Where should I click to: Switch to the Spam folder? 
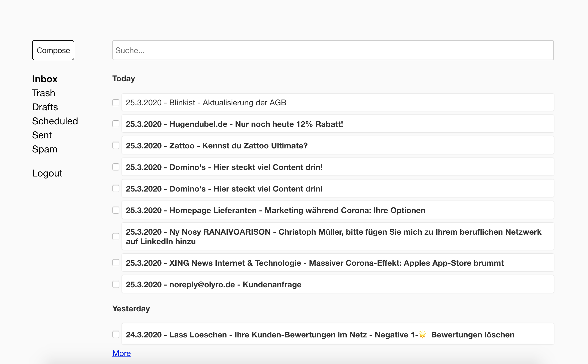coord(45,149)
